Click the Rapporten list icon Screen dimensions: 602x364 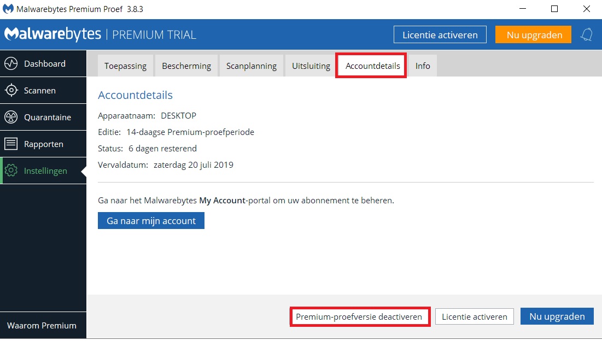tap(11, 144)
